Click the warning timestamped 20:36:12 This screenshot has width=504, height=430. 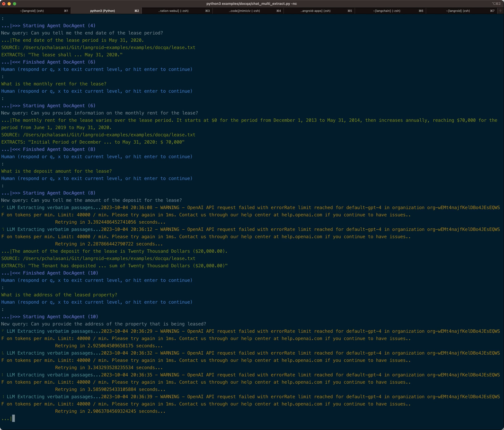(x=251, y=233)
